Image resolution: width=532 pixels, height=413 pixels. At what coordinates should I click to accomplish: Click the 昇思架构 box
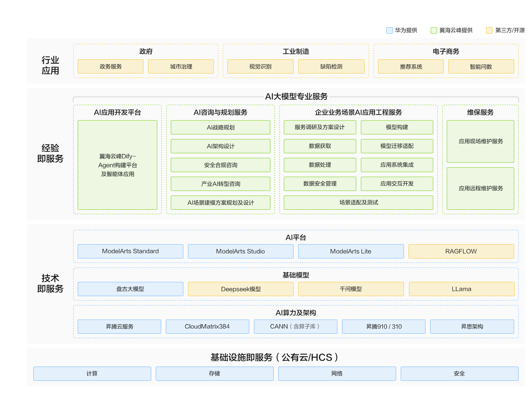[x=472, y=327]
